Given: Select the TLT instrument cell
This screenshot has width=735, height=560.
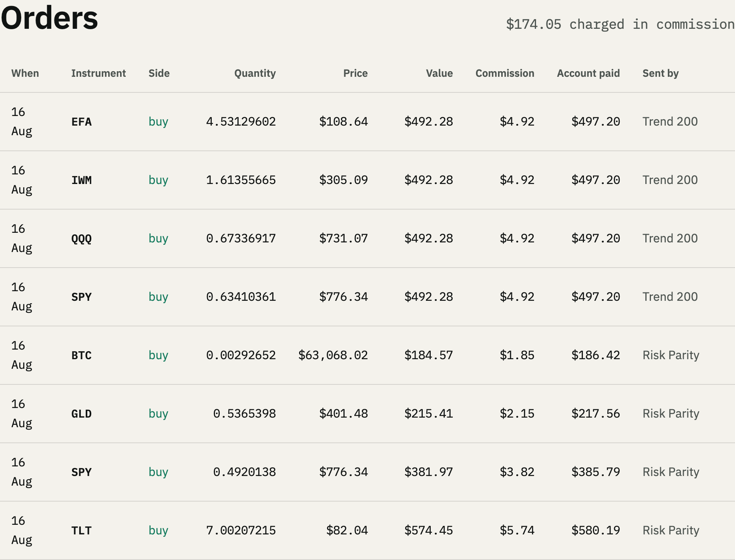Looking at the screenshot, I should [82, 530].
